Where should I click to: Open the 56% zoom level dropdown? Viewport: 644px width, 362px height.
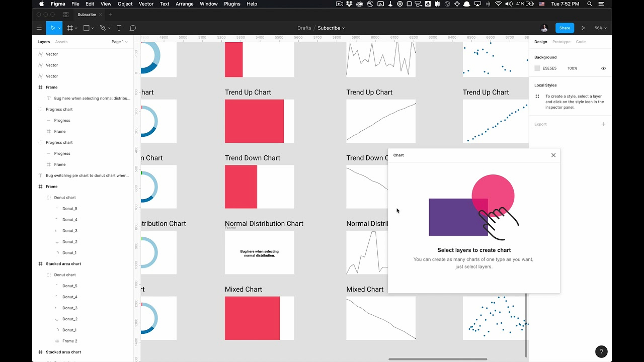point(601,28)
